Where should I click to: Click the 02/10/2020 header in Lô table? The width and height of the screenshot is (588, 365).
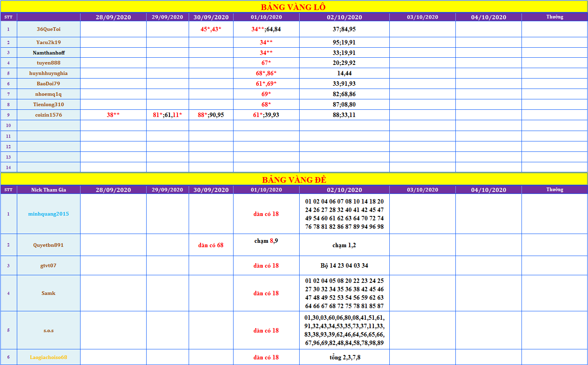coord(344,17)
